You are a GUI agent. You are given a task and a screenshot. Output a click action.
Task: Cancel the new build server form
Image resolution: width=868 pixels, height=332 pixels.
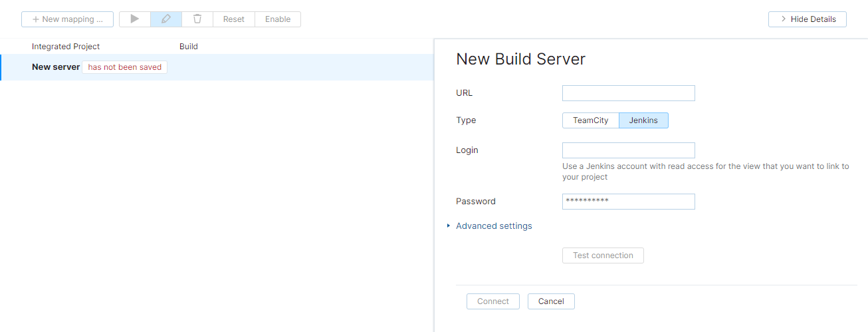click(551, 301)
